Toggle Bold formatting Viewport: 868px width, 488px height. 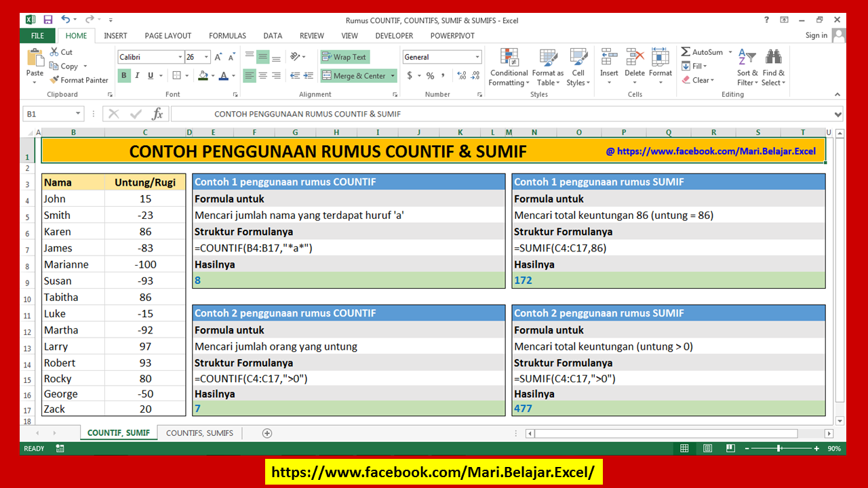pos(124,76)
